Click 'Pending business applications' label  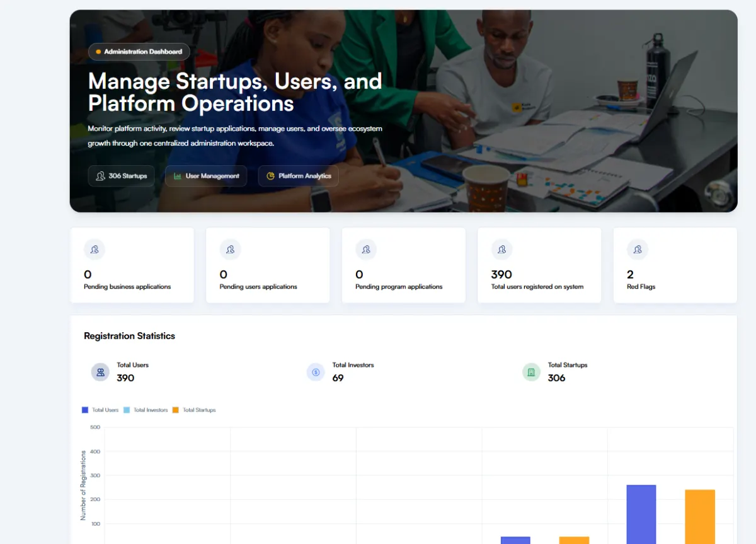pos(127,287)
